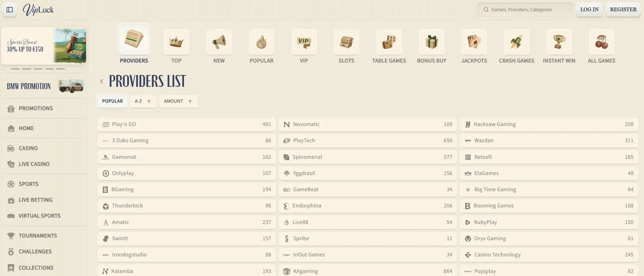Open the Play'n GO provider
This screenshot has width=644, height=276.
pyautogui.click(x=187, y=124)
